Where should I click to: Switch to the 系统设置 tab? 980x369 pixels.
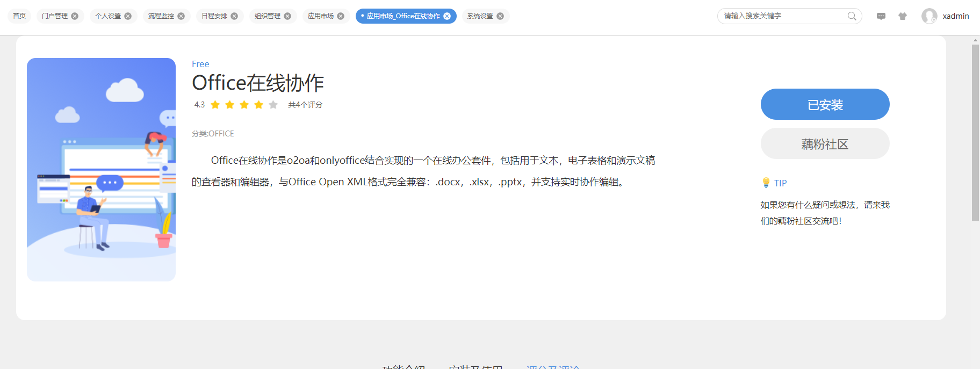(x=480, y=16)
